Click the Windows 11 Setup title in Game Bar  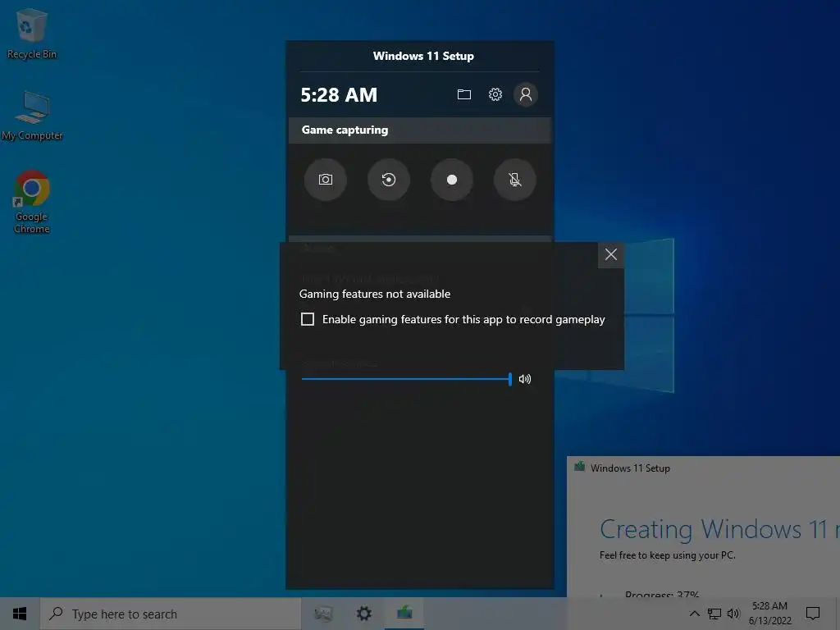[423, 56]
